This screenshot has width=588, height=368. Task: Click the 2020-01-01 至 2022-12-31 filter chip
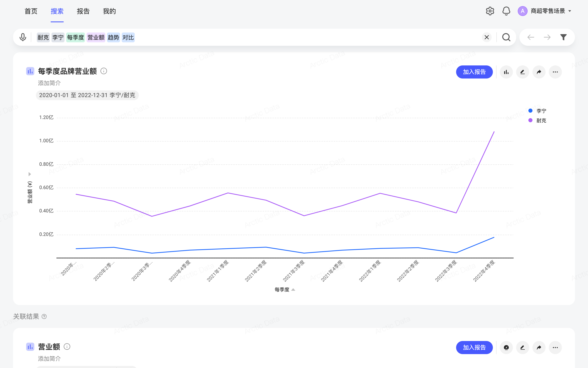coord(87,95)
